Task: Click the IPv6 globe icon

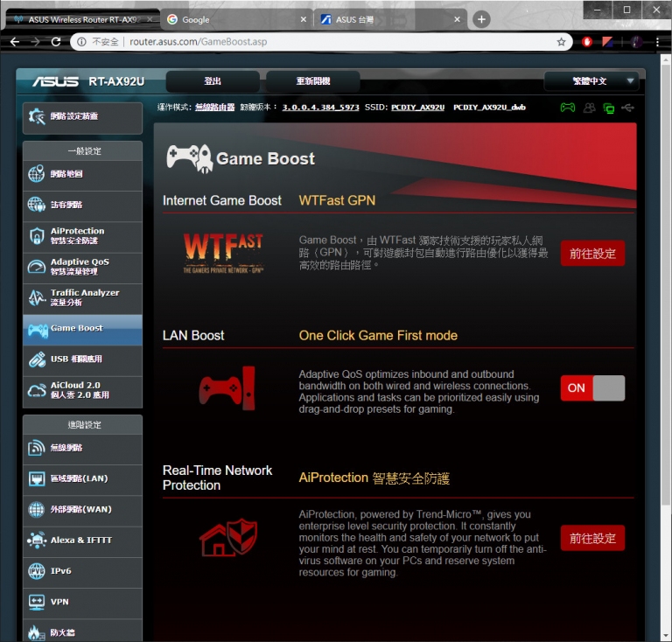Action: [x=37, y=571]
